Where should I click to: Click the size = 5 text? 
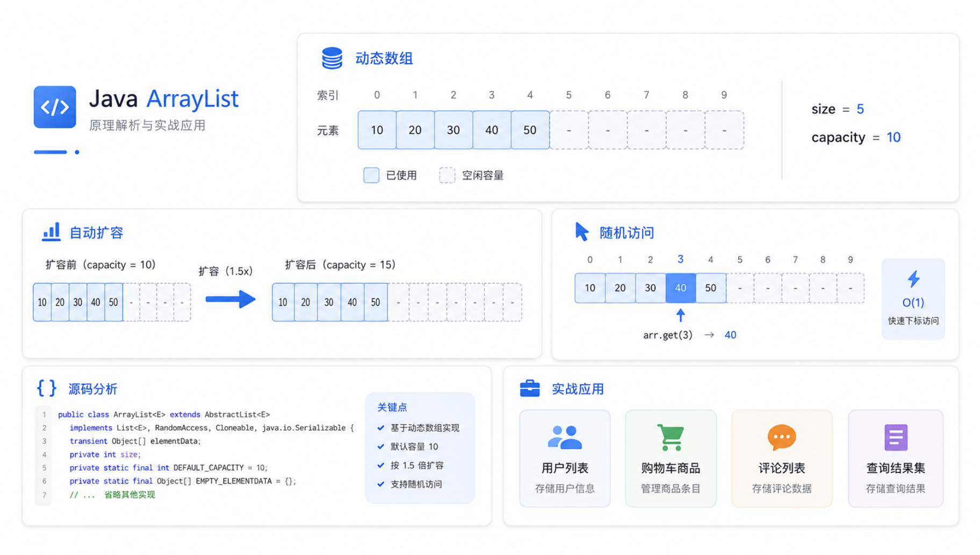[x=838, y=109]
